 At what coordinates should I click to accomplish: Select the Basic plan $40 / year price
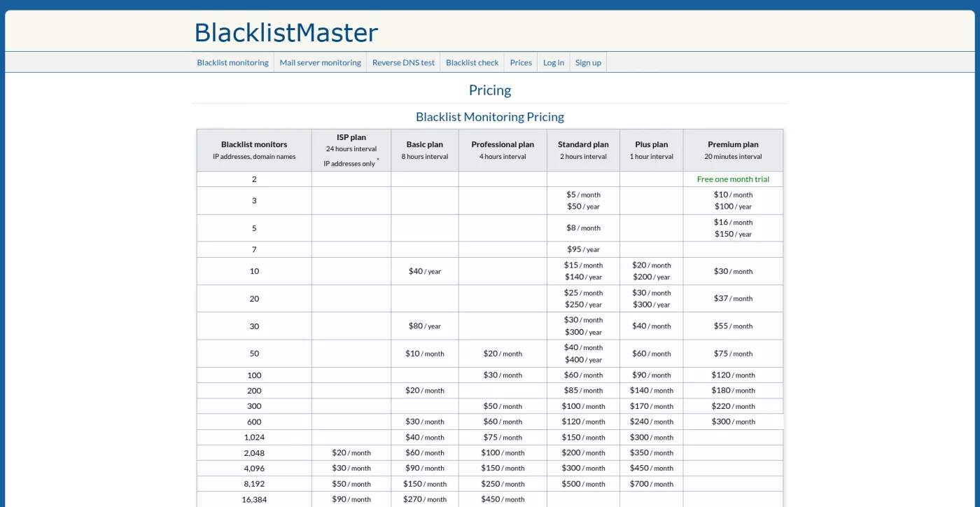(x=425, y=271)
